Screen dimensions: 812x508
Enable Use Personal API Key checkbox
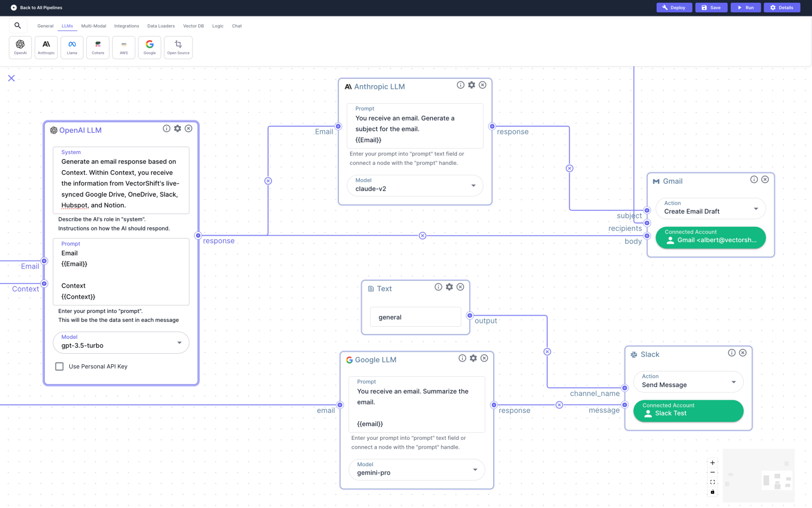(x=60, y=366)
